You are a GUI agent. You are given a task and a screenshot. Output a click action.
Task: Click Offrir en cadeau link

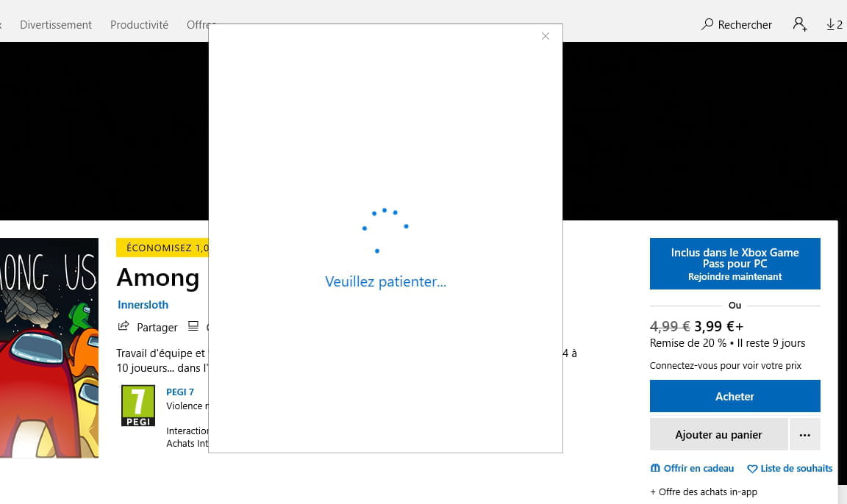[692, 469]
